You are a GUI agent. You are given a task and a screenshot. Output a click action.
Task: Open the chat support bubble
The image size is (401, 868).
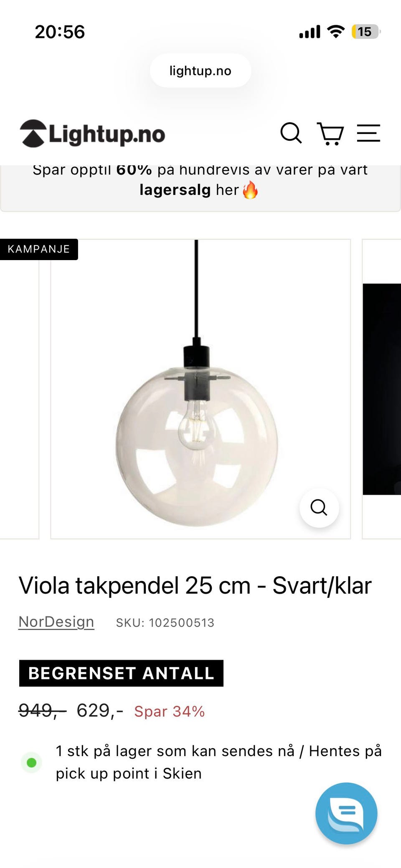click(346, 813)
